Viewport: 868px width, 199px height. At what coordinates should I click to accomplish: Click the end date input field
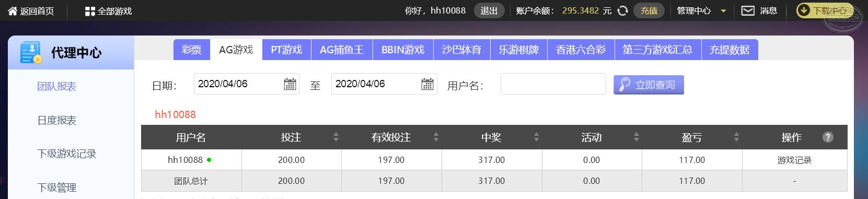(x=384, y=84)
